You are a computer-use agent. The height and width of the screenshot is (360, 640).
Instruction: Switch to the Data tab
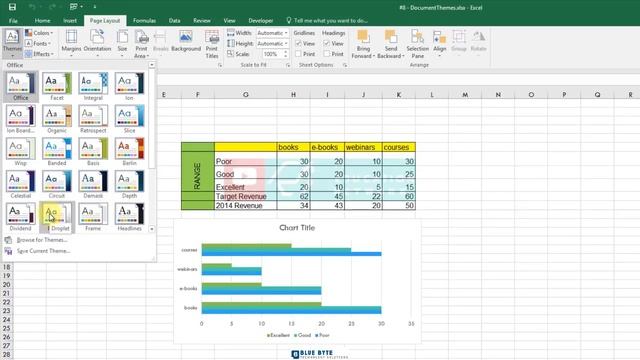tap(174, 20)
